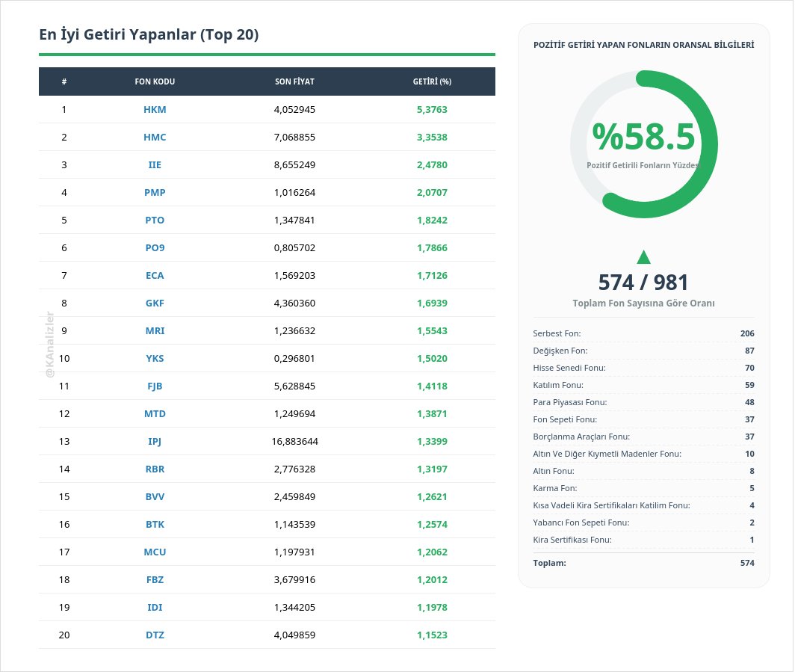Select the GKF fund code
Image resolution: width=795 pixels, height=672 pixels.
155,303
